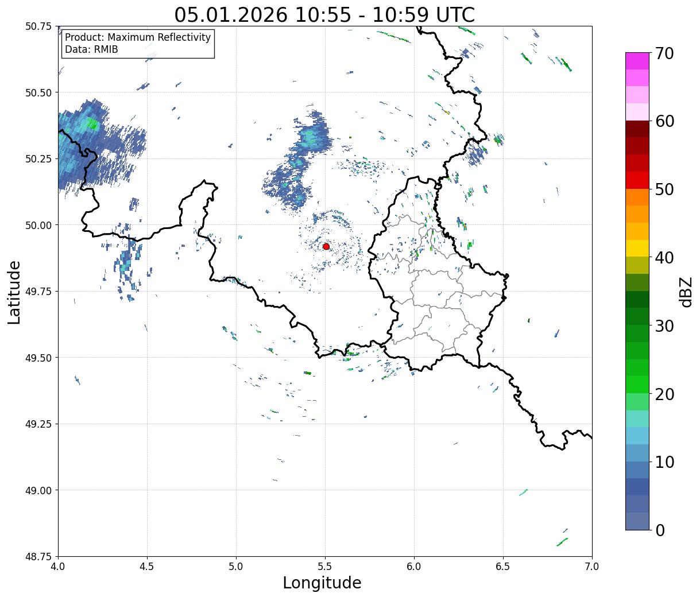Click the "Data: RMIB" legend line
Viewport: 700px width, 597px height.
coord(91,49)
